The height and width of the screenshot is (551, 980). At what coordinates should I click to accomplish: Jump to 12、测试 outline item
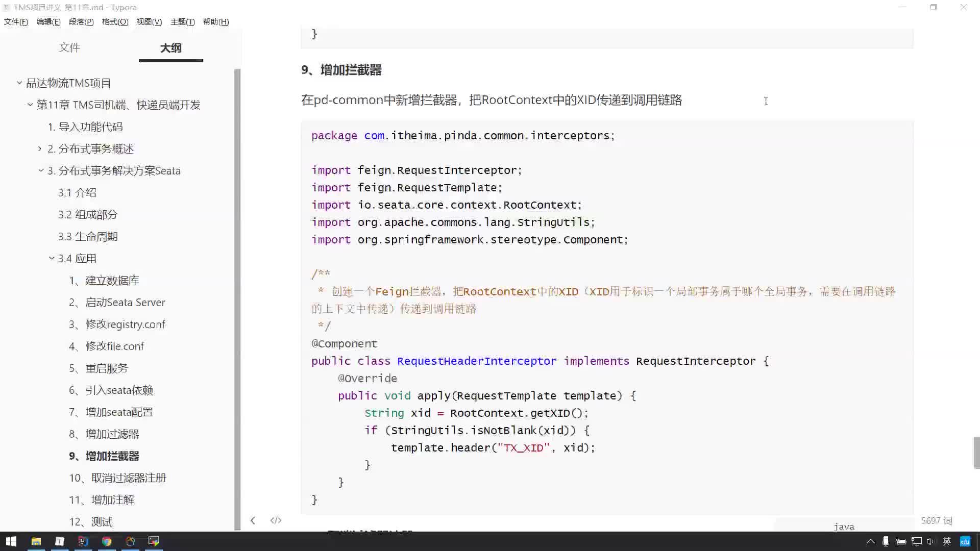coord(91,521)
